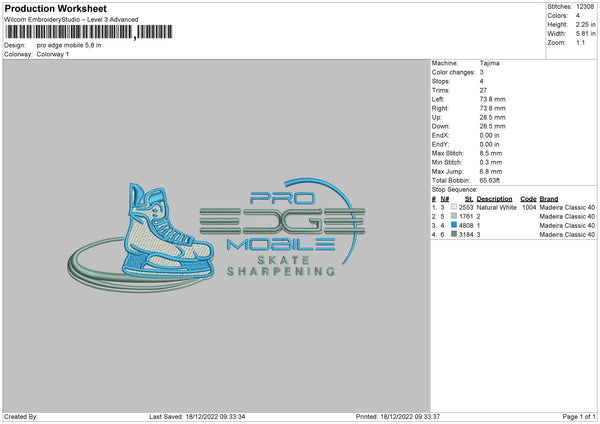600x424 pixels.
Task: Click the 'Description' column header
Action: pos(494,199)
